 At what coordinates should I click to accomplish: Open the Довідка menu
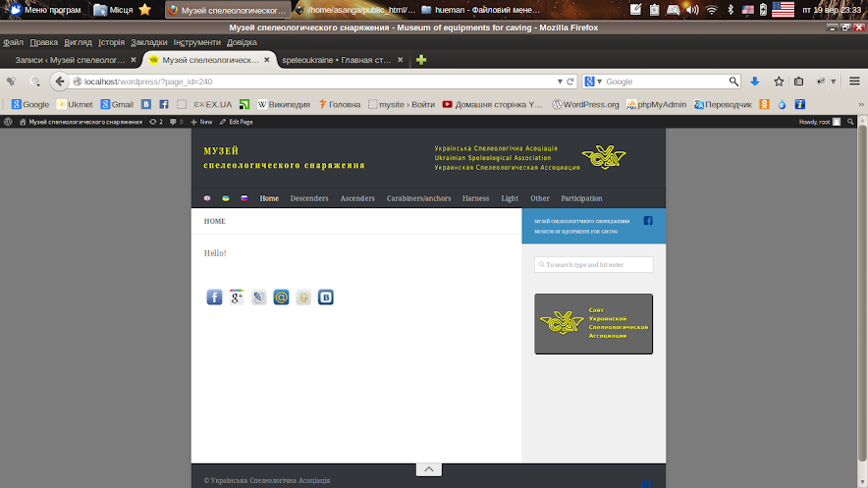coord(242,42)
